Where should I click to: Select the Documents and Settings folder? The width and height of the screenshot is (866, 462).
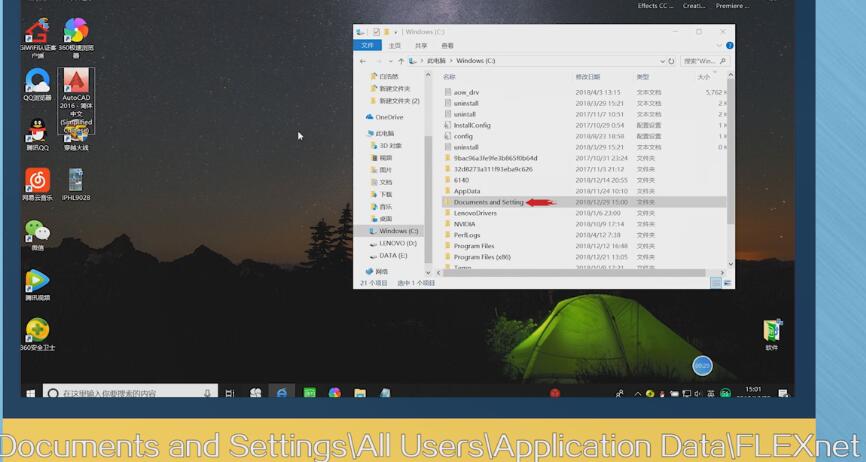click(x=488, y=202)
